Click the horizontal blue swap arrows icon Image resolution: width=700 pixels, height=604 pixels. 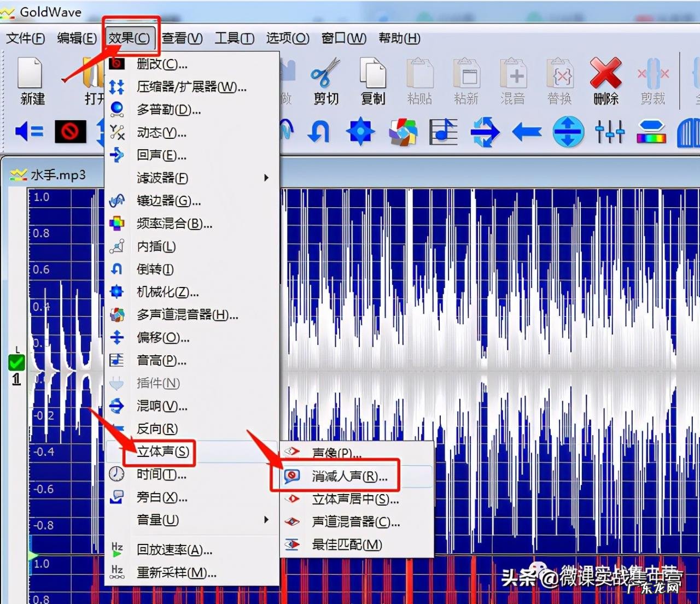(485, 132)
